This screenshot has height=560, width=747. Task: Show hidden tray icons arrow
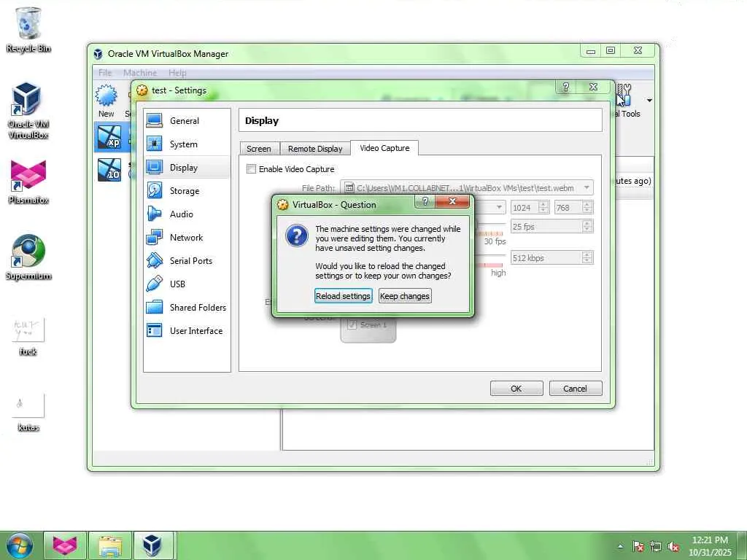point(620,547)
